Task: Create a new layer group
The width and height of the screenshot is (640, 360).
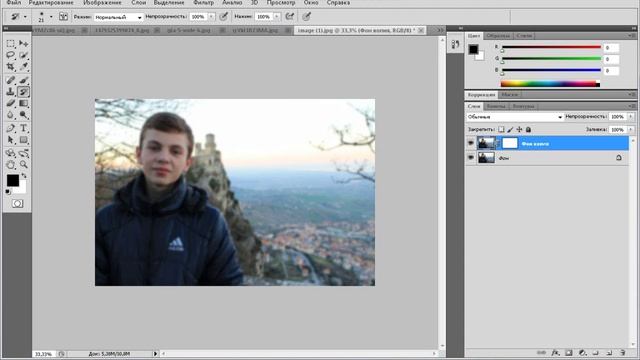Action: (x=596, y=353)
